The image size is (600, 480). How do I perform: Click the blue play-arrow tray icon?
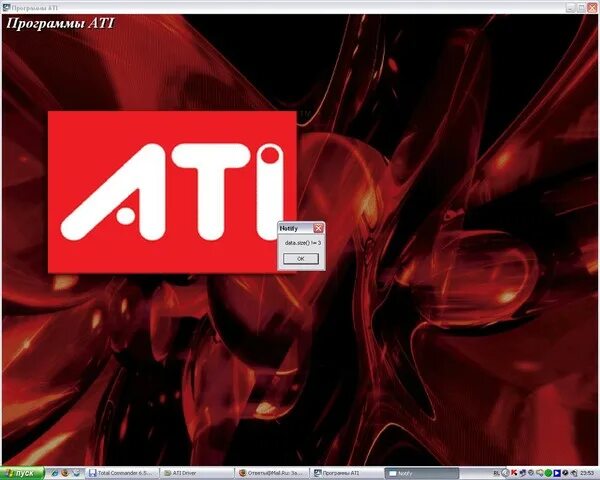point(557,473)
